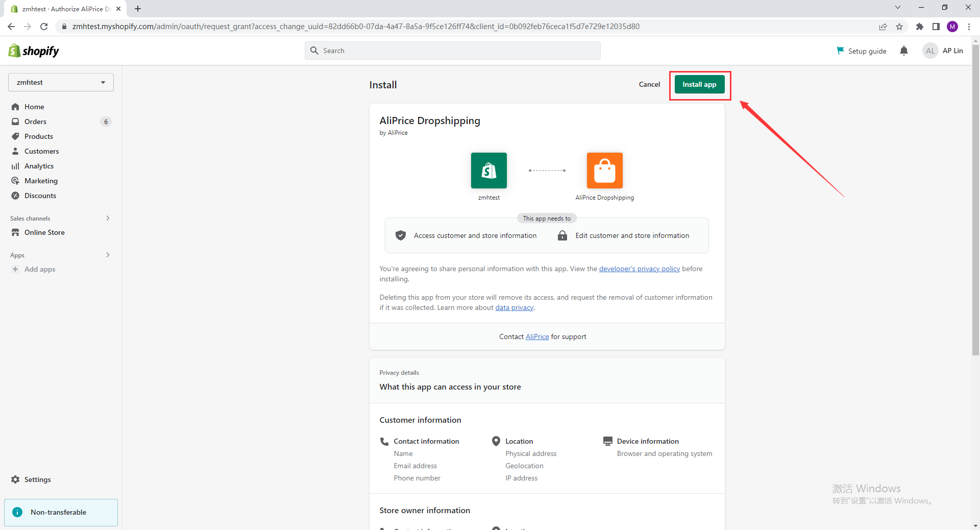The image size is (980, 530).
Task: Click the 'Browser and operating system' text
Action: pyautogui.click(x=664, y=453)
